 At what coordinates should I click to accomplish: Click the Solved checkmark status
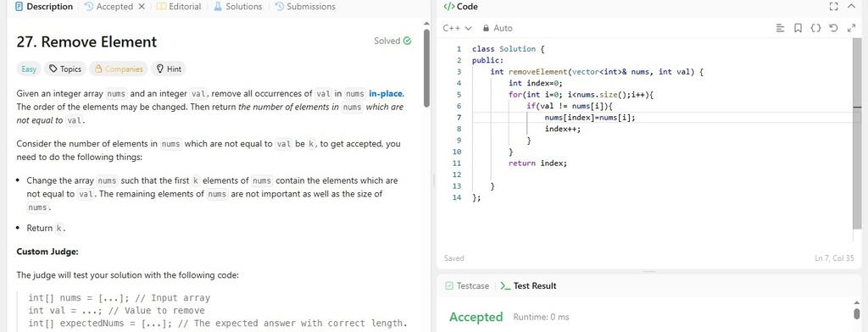click(392, 41)
